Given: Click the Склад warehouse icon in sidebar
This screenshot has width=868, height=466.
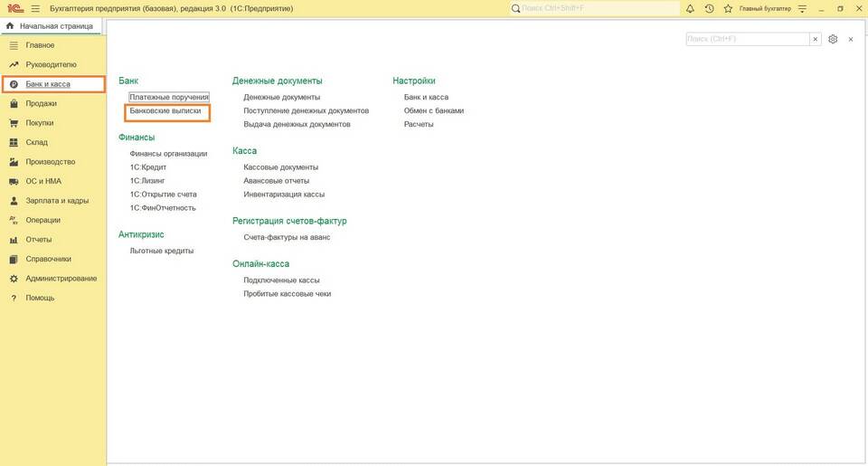Looking at the screenshot, I should pyautogui.click(x=14, y=142).
